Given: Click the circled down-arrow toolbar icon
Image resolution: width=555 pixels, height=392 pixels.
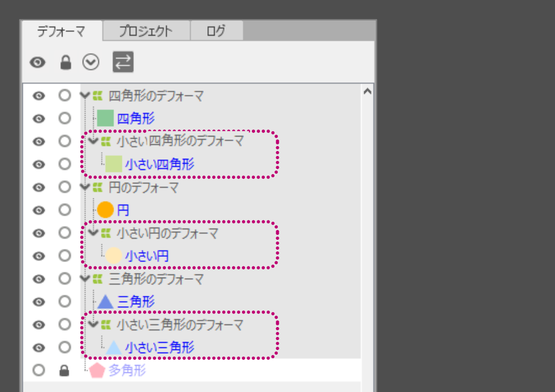Looking at the screenshot, I should tap(91, 63).
